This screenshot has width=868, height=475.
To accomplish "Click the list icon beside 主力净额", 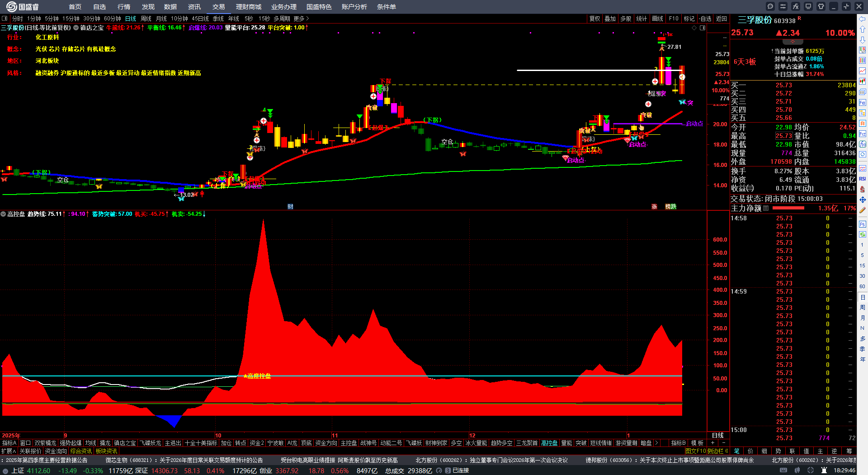I will pyautogui.click(x=766, y=209).
